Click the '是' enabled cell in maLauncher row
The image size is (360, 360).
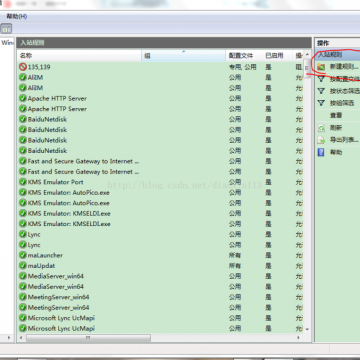point(268,255)
